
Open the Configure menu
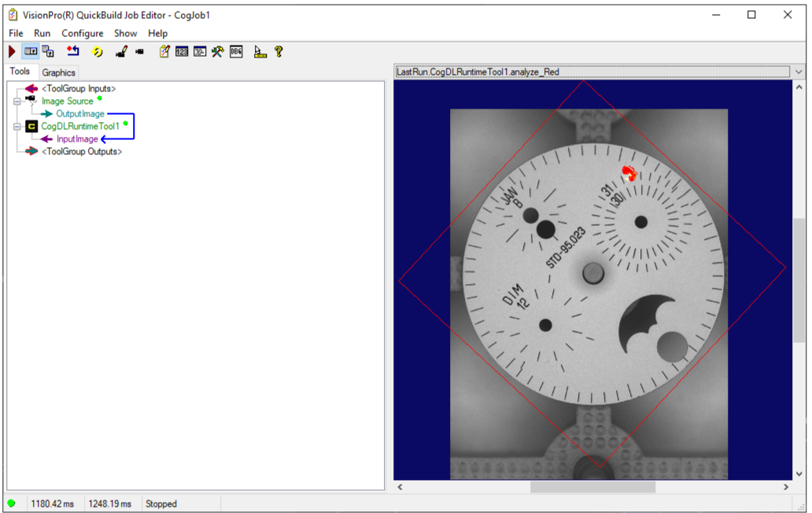click(83, 33)
